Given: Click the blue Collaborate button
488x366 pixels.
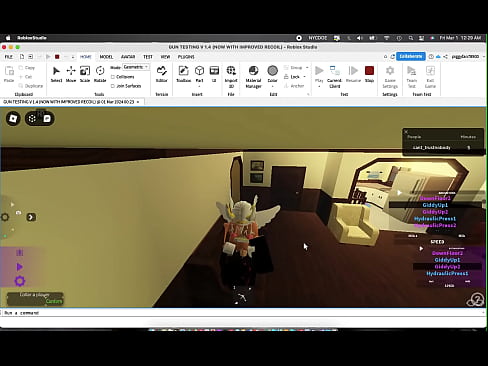Looking at the screenshot, I should pyautogui.click(x=411, y=56).
